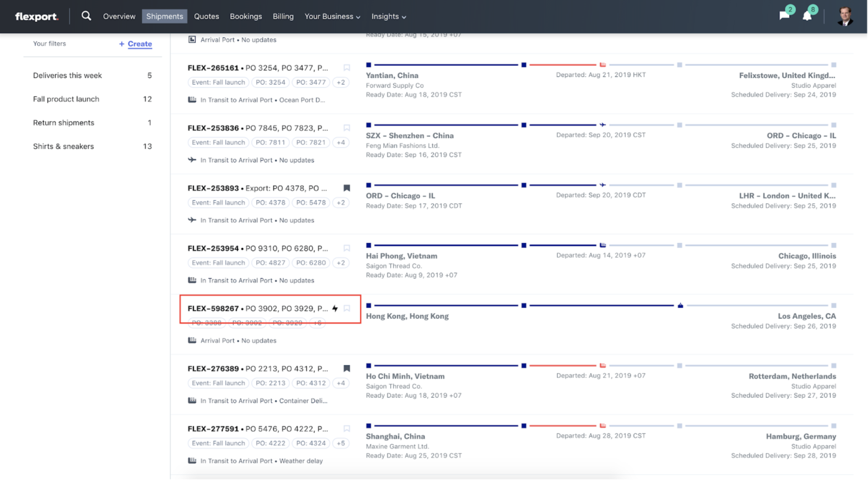Click lightning bolt icon on FLEX-598267

pos(335,308)
